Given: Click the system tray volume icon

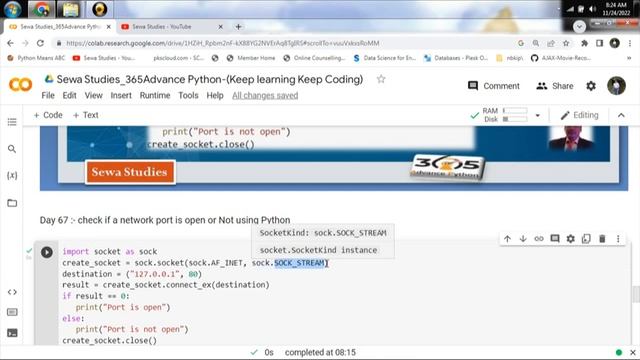Looking at the screenshot, I should [x=592, y=9].
